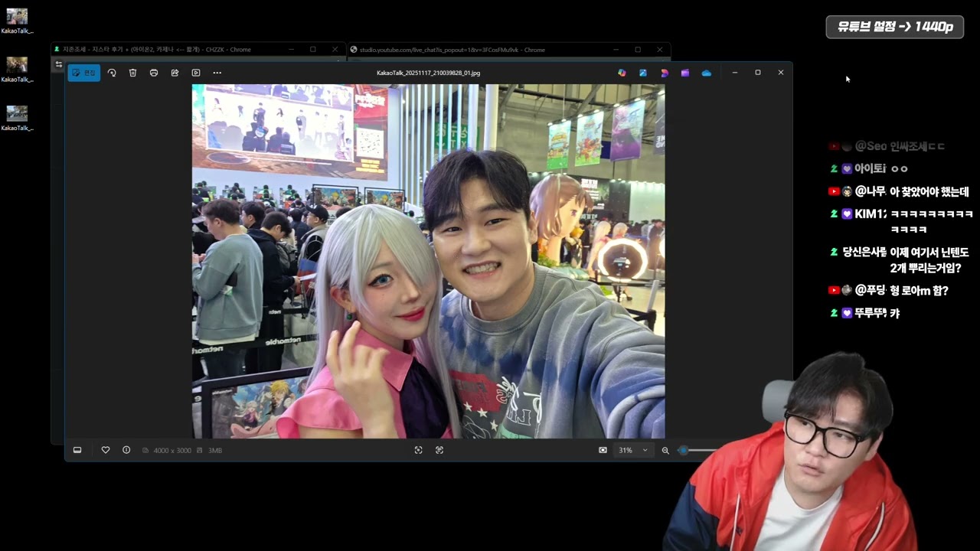Image resolution: width=980 pixels, height=551 pixels.
Task: Delete the photo with the trash icon
Action: point(132,73)
